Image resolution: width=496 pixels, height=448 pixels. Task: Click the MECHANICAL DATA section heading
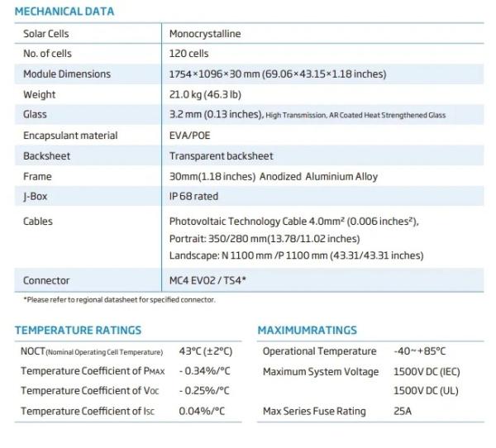(64, 12)
